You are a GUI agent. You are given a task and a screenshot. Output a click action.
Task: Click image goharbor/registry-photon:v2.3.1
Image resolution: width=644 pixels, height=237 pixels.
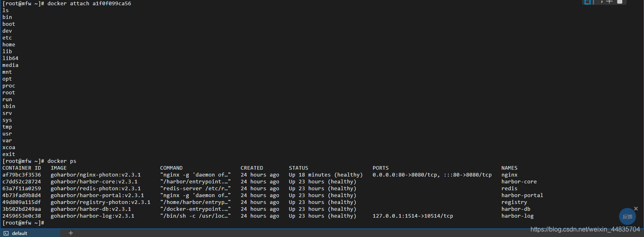tap(101, 202)
